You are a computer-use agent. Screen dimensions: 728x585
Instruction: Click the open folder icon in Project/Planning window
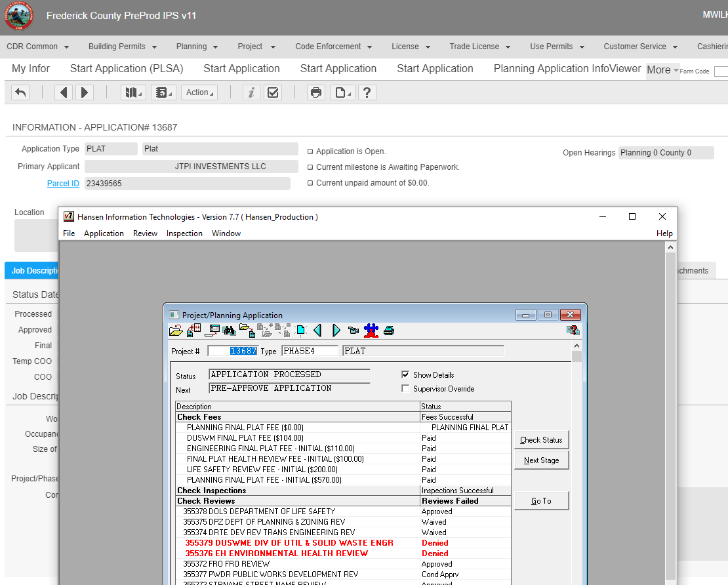(x=176, y=331)
